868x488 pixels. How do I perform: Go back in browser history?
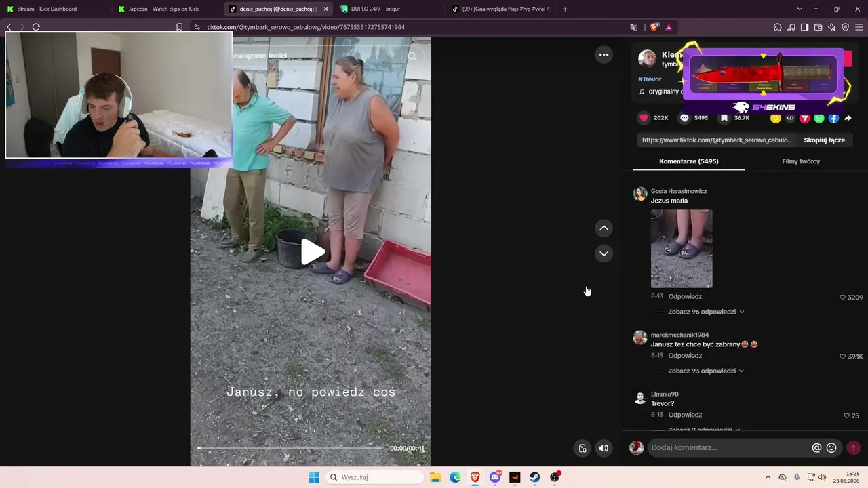[x=9, y=27]
